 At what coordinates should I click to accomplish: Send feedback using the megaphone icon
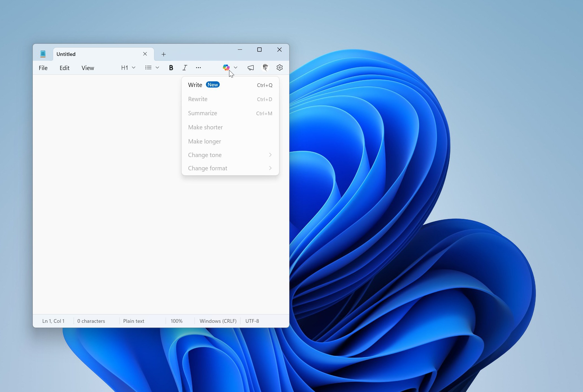coord(251,67)
